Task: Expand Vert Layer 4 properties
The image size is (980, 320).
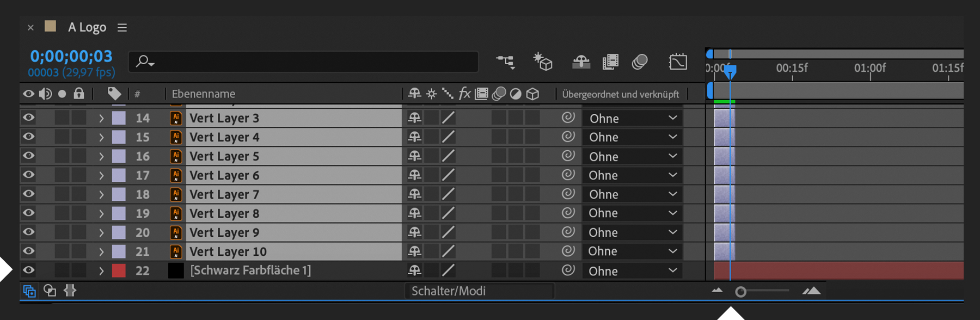Action: [101, 137]
